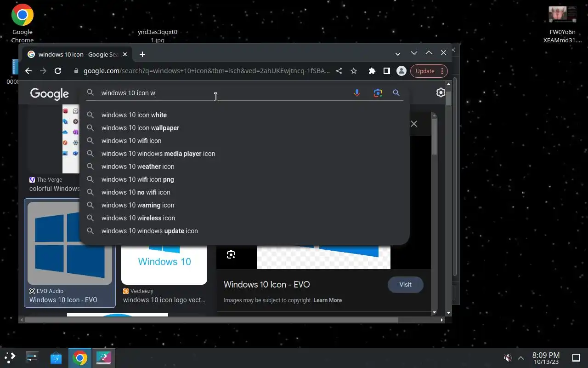Viewport: 588px width, 368px height.
Task: Open the ynd3as3qqxt0 1.jpg desktop file
Action: pos(157,36)
